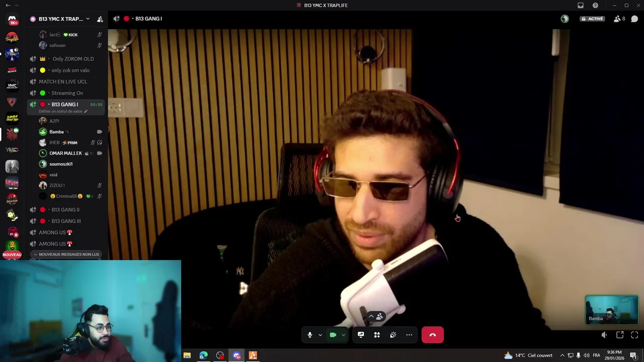Start screen sharing from call controls

361,335
